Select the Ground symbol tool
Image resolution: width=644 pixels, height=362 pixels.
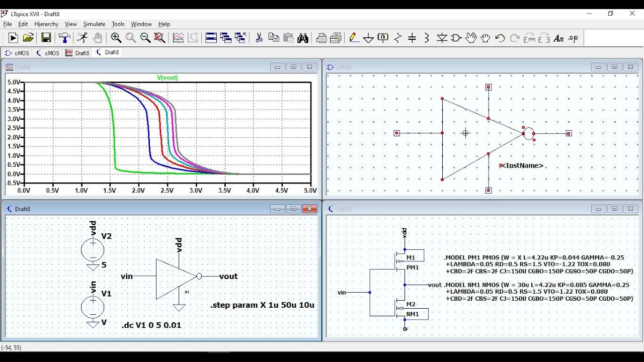click(x=368, y=38)
